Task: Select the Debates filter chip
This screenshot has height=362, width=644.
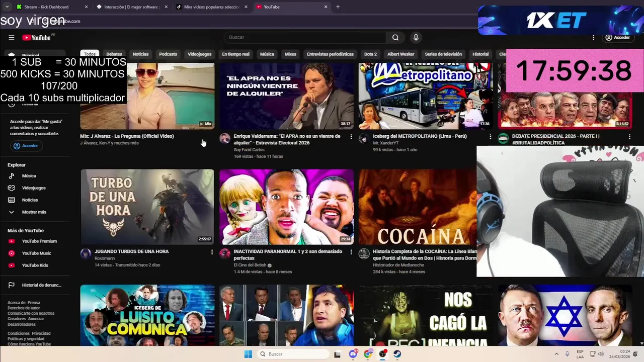Action: click(x=114, y=54)
